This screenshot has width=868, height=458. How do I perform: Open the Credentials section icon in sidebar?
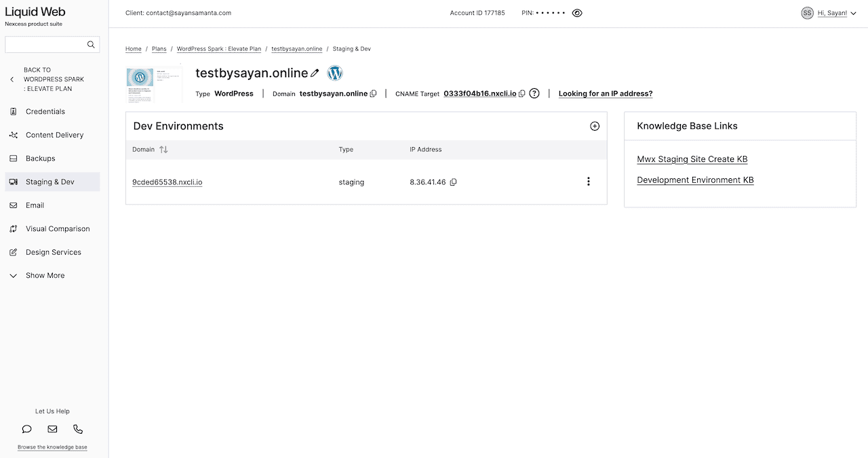(12, 111)
